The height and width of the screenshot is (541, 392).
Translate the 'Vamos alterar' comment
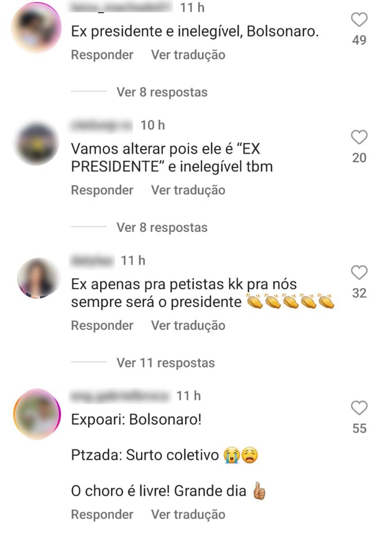(x=188, y=190)
